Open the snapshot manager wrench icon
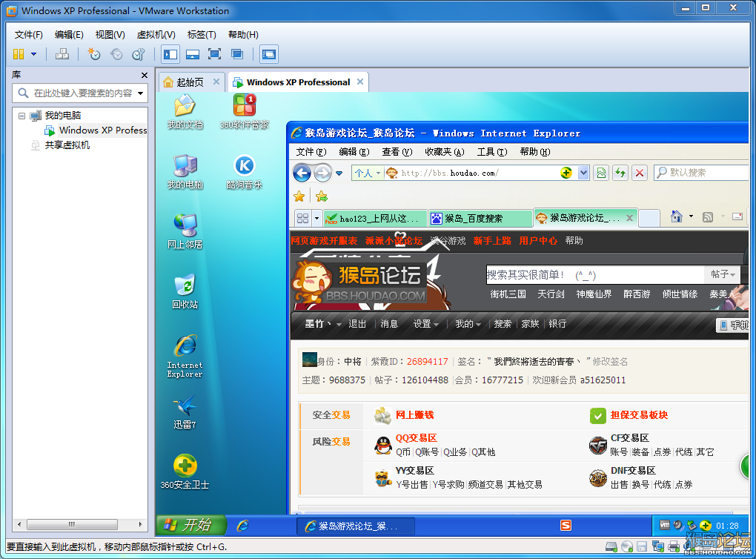 [139, 54]
